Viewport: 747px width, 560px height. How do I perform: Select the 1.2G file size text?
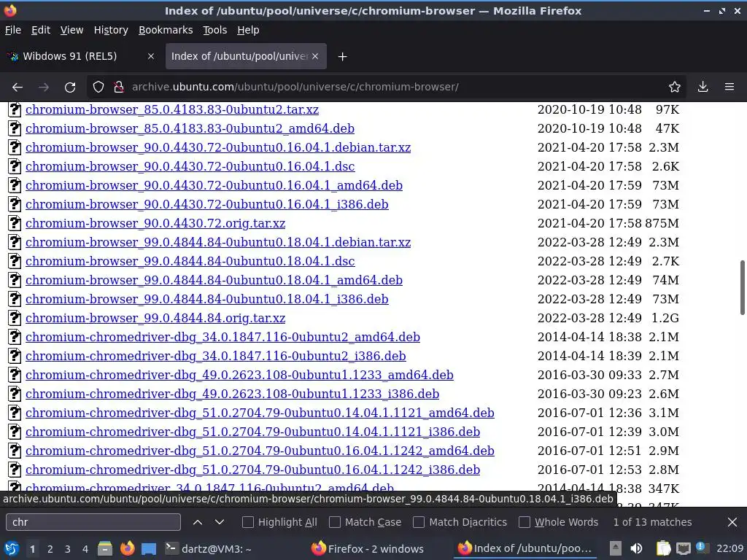[665, 318]
